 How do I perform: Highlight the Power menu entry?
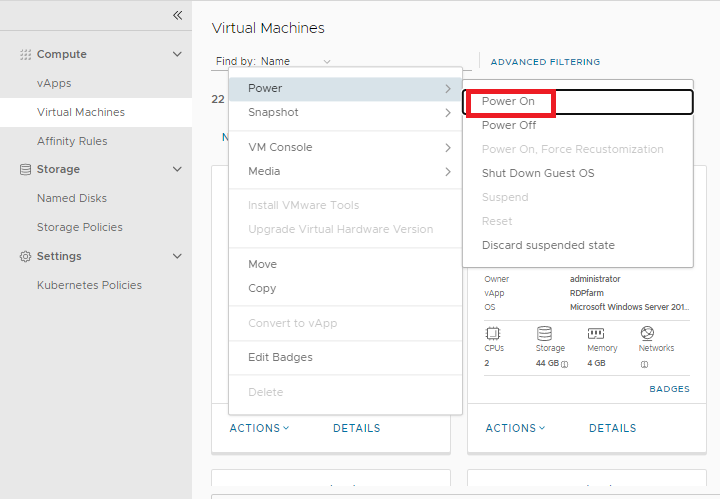pyautogui.click(x=345, y=89)
